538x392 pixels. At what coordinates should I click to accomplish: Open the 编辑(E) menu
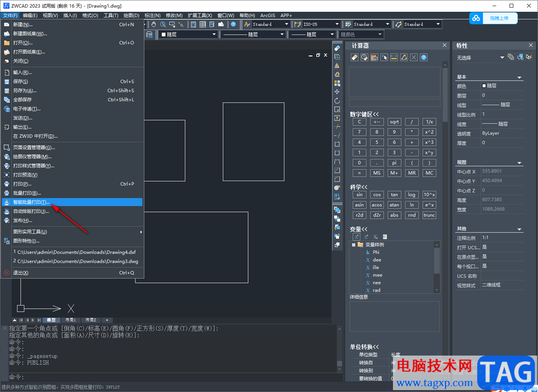(30, 16)
